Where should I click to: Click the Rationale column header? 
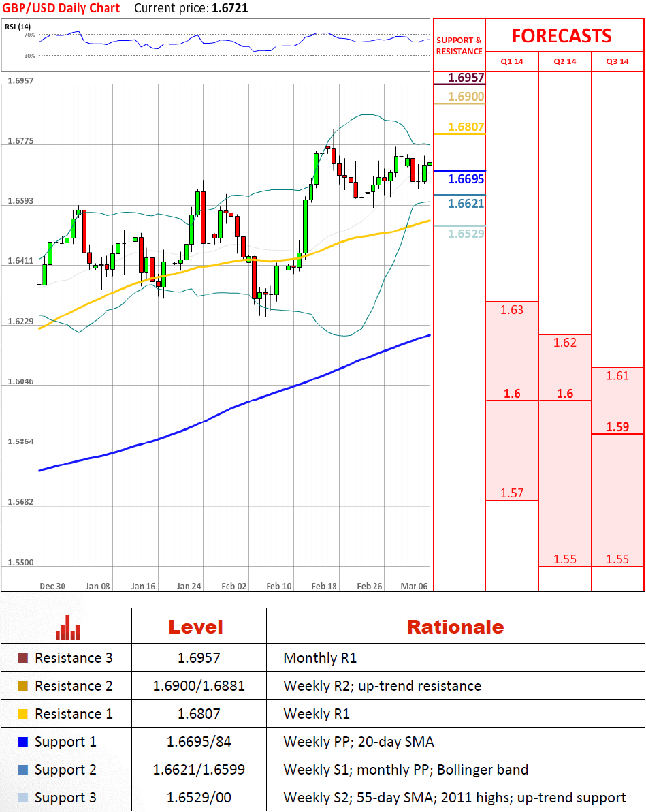[x=455, y=627]
